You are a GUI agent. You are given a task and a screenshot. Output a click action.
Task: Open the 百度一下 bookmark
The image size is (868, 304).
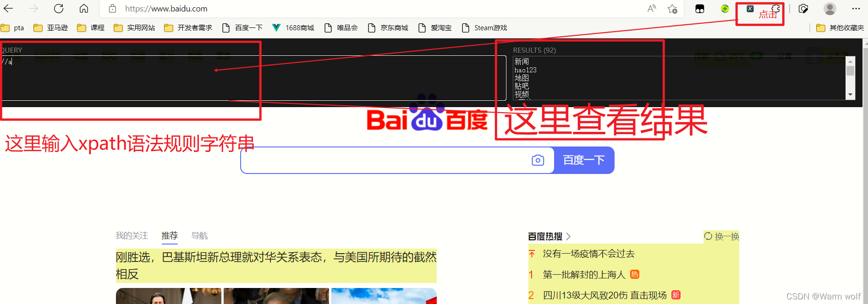point(242,28)
